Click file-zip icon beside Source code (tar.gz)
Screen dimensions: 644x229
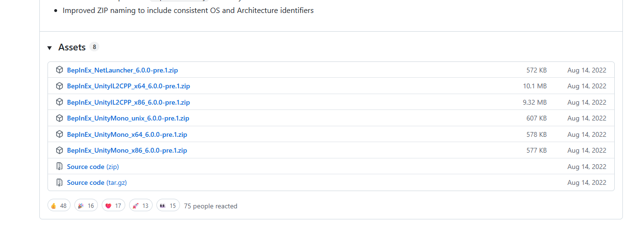(60, 182)
